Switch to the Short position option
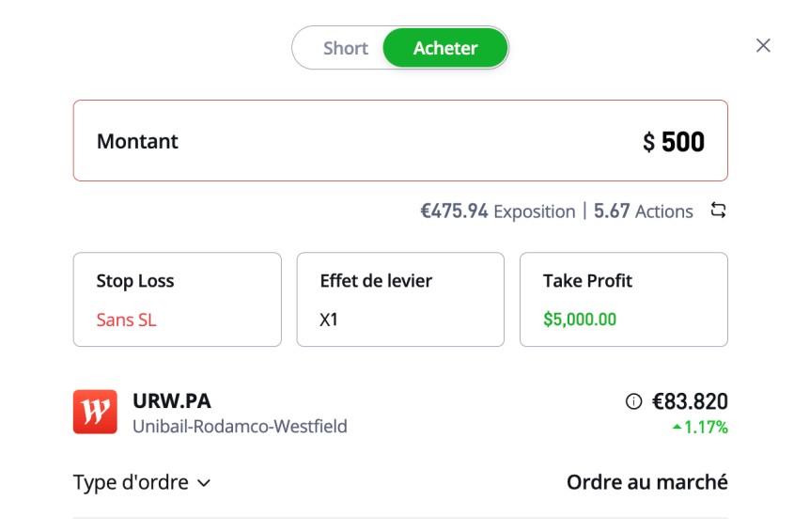 click(345, 48)
